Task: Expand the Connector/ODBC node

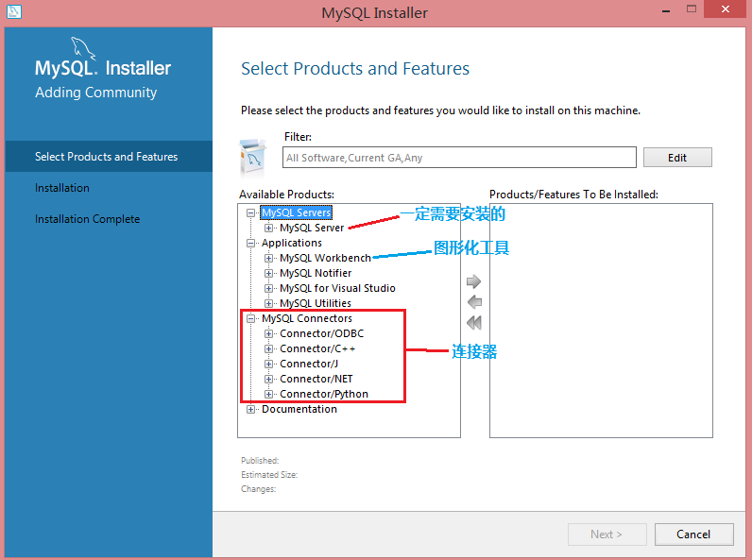Action: (268, 333)
